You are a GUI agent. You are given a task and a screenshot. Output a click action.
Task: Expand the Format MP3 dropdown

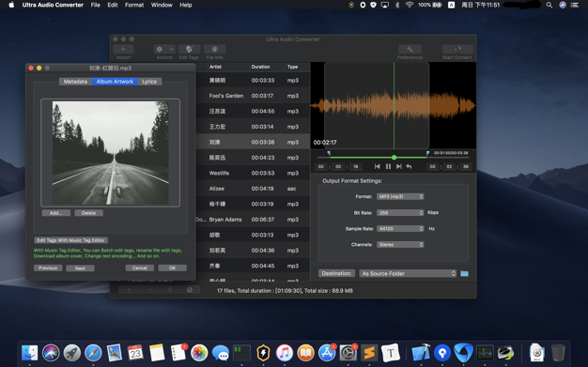400,196
